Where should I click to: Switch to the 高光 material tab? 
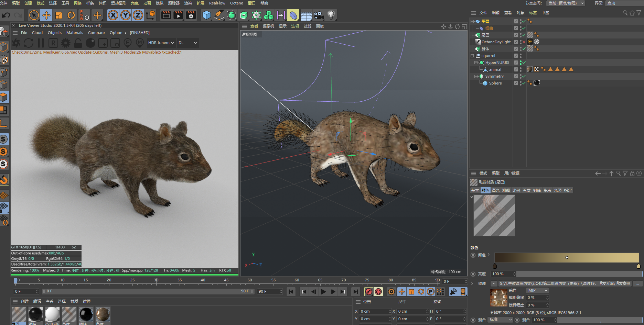[496, 190]
